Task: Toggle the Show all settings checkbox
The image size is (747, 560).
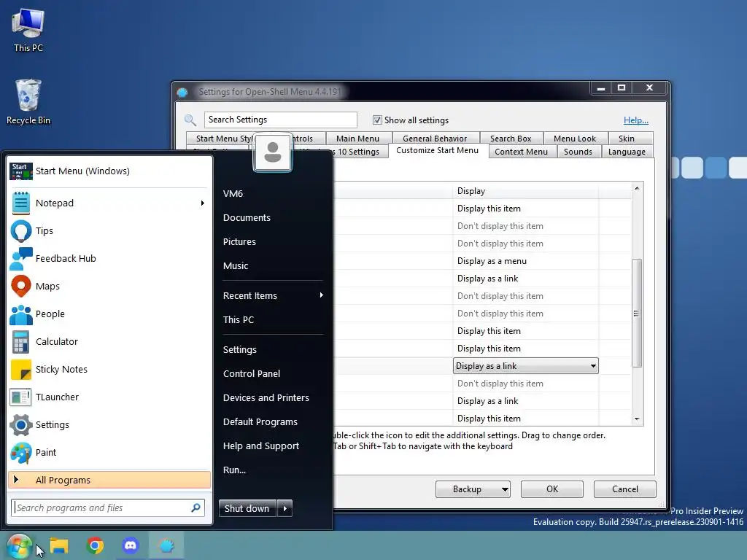Action: 377,120
